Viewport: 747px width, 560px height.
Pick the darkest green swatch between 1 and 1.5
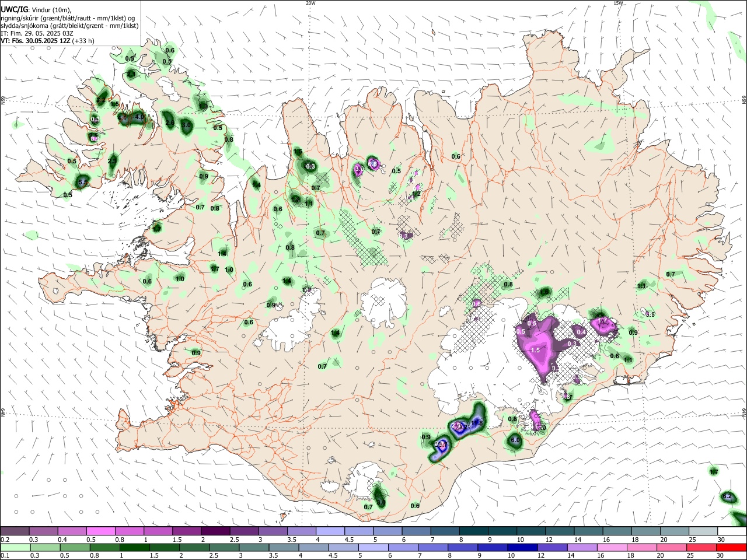(x=134, y=548)
